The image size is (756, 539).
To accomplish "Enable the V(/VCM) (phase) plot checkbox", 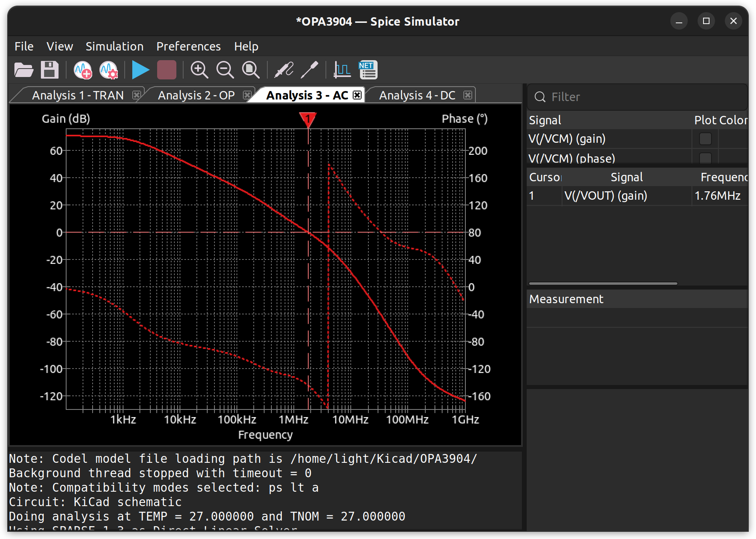I will pyautogui.click(x=705, y=158).
